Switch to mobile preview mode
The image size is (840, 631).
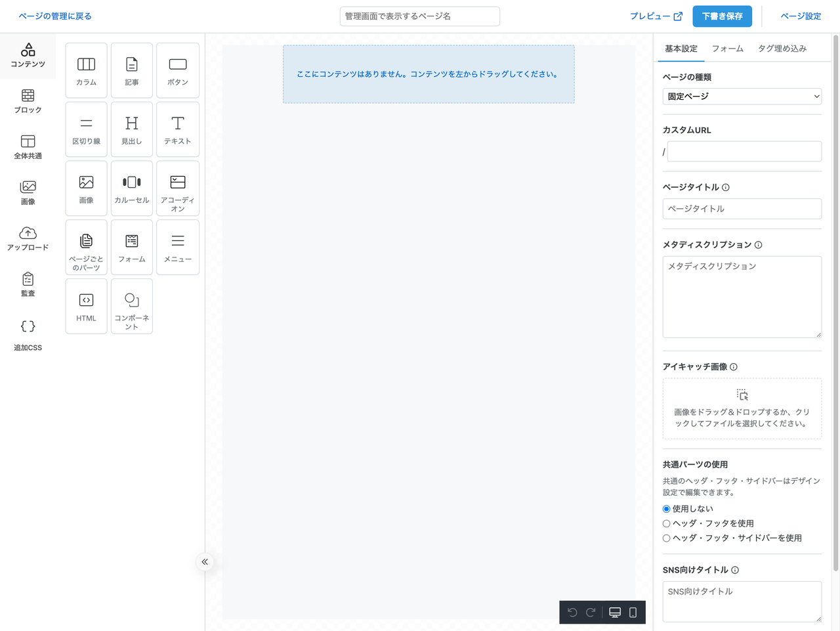pos(632,611)
